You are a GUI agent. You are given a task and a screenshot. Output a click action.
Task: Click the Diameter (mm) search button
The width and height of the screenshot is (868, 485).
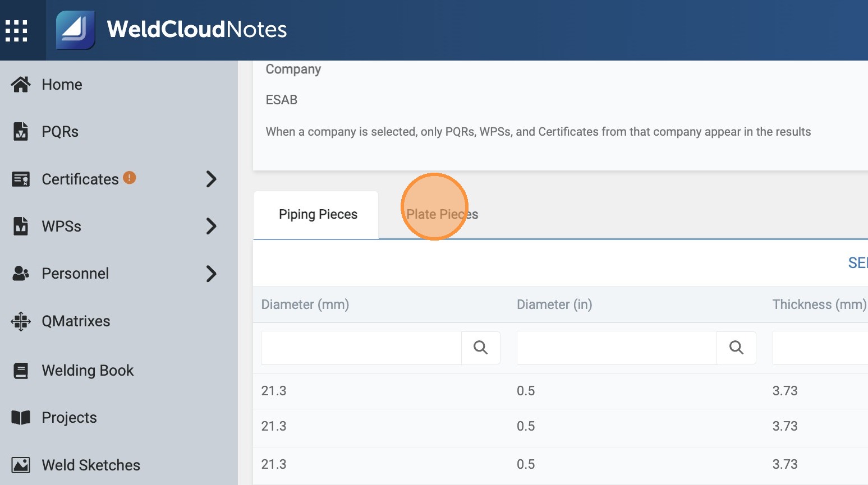(480, 348)
